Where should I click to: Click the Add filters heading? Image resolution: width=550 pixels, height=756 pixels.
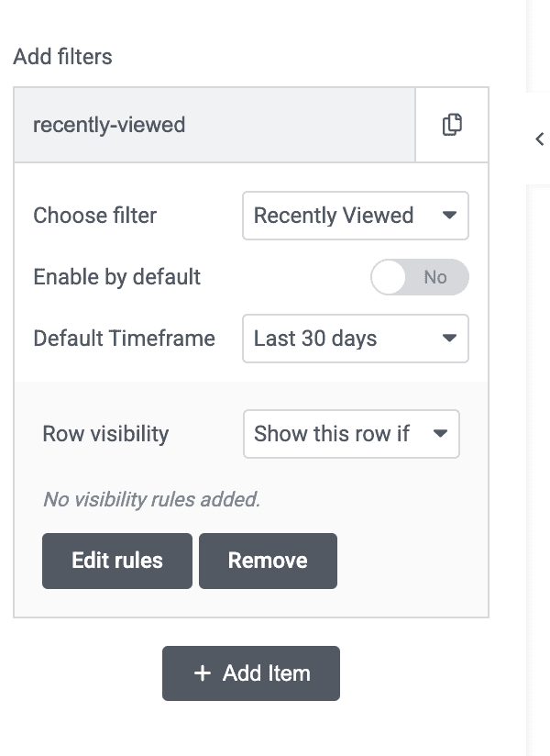tap(62, 57)
